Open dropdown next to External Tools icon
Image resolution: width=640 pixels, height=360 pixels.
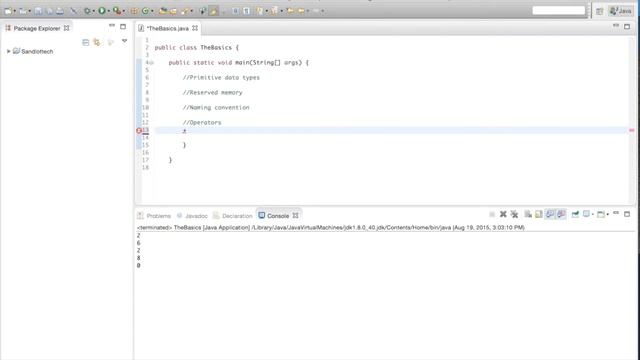[x=124, y=11]
